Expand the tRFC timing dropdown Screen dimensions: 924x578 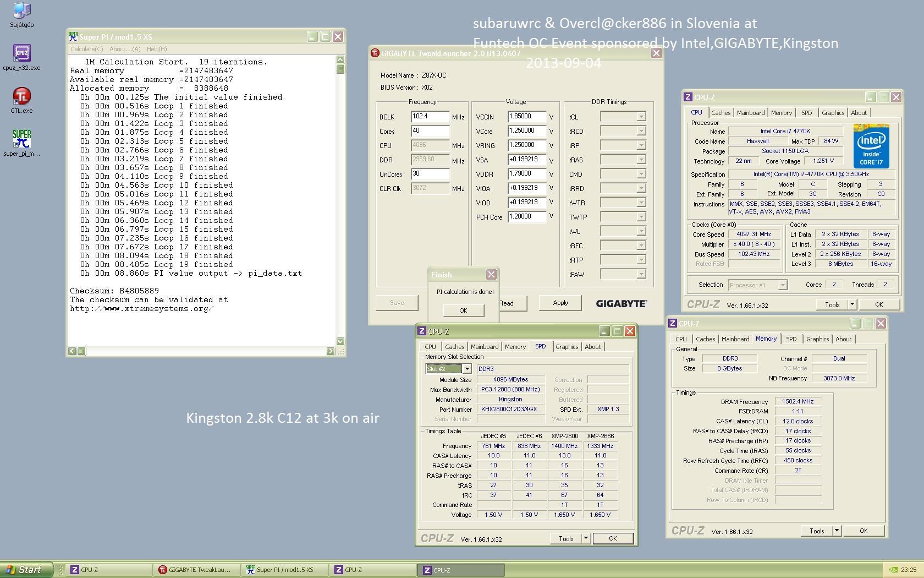[x=641, y=246]
